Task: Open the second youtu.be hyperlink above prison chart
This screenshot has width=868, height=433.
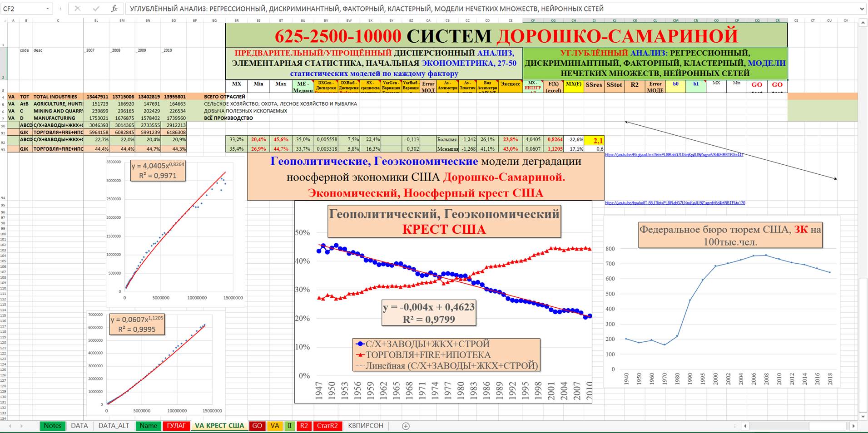Action: [x=675, y=203]
